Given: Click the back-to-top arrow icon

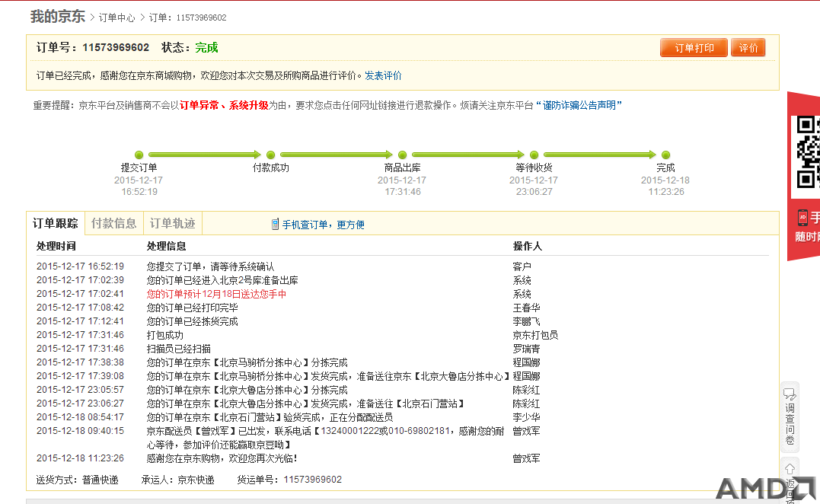Looking at the screenshot, I should 790,469.
